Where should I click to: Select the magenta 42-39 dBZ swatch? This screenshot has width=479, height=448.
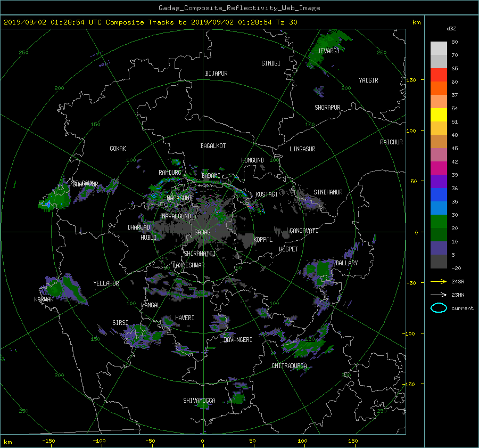tap(439, 168)
